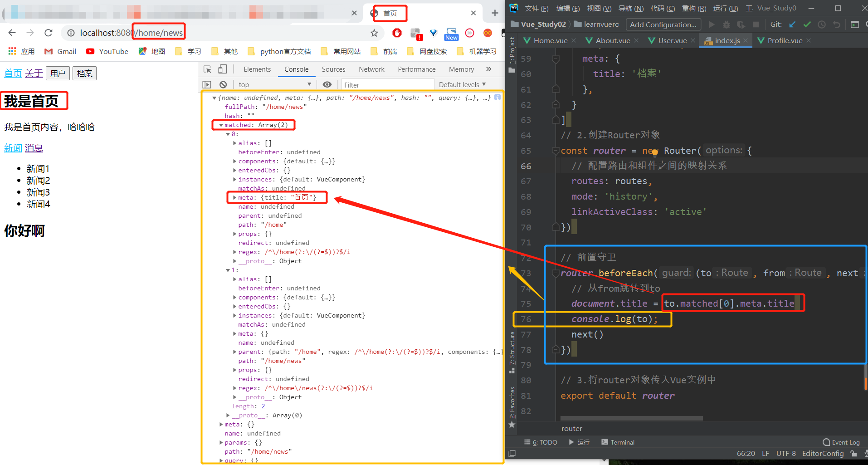Open the Event Log panel

(x=841, y=442)
